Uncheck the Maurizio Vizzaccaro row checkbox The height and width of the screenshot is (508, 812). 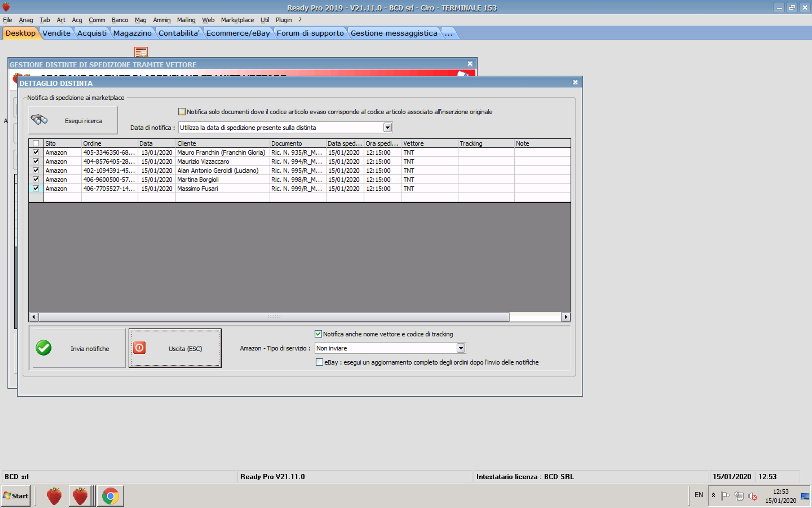(36, 162)
